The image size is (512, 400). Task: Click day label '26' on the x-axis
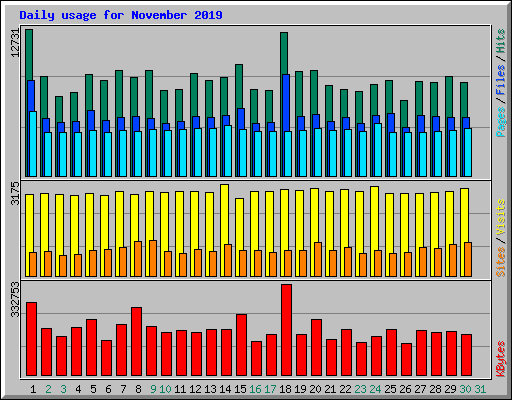405,389
